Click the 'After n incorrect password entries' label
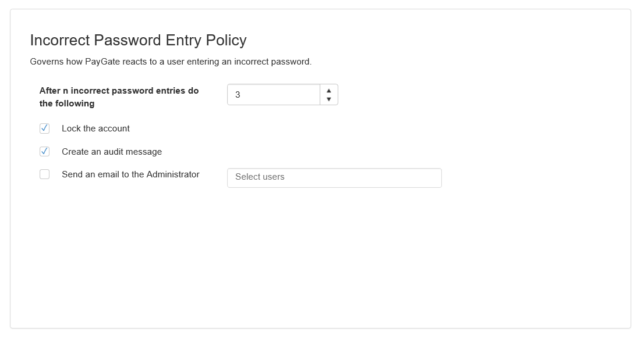644x339 pixels. 119,97
